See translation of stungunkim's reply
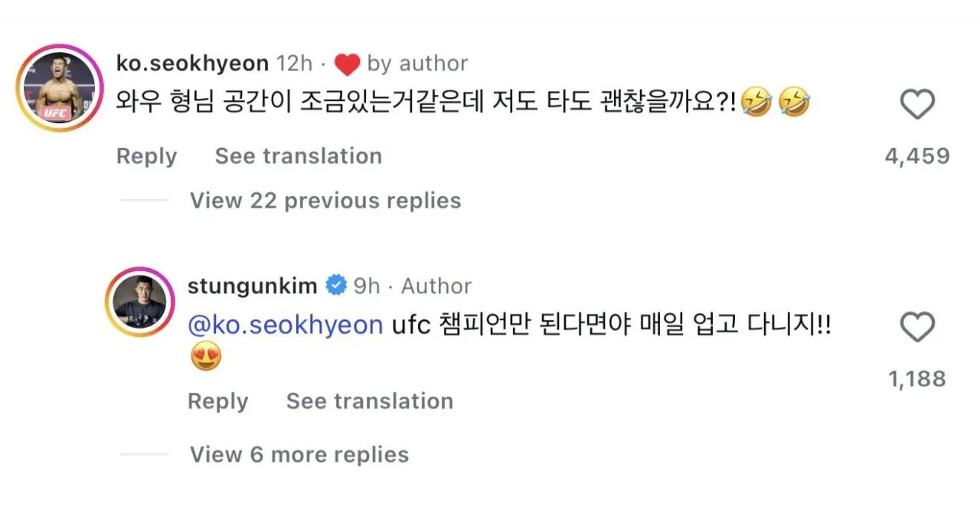Image resolution: width=980 pixels, height=517 pixels. pyautogui.click(x=369, y=401)
